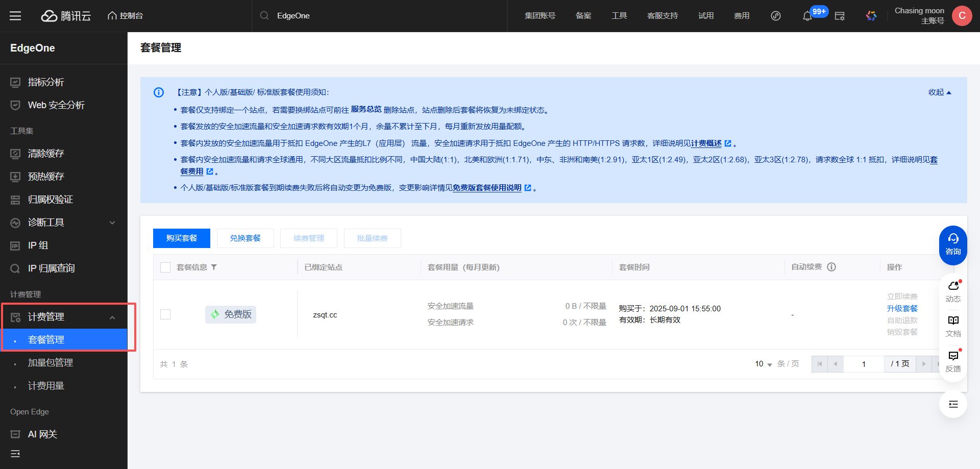Open the hamburger navigation menu
980x469 pixels.
pyautogui.click(x=15, y=16)
